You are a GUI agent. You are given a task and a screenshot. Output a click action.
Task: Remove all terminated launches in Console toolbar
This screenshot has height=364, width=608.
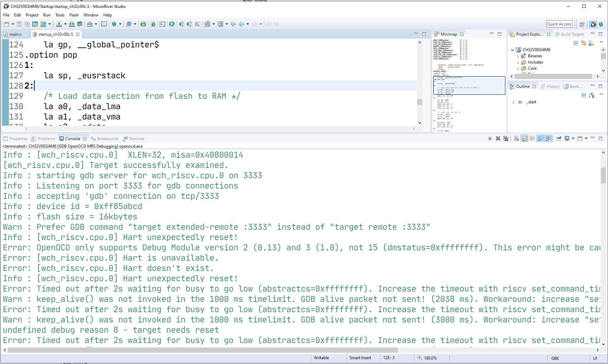pos(506,138)
